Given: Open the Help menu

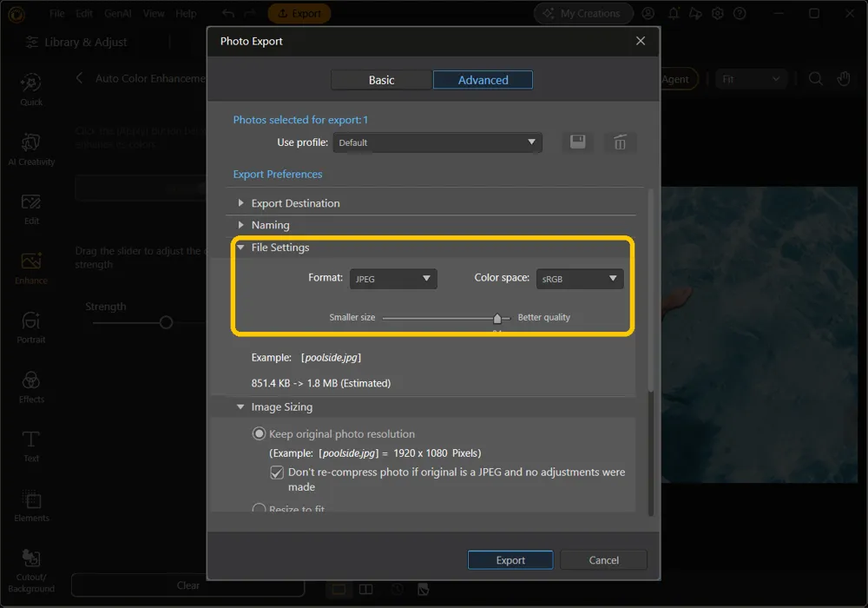Looking at the screenshot, I should (x=186, y=13).
